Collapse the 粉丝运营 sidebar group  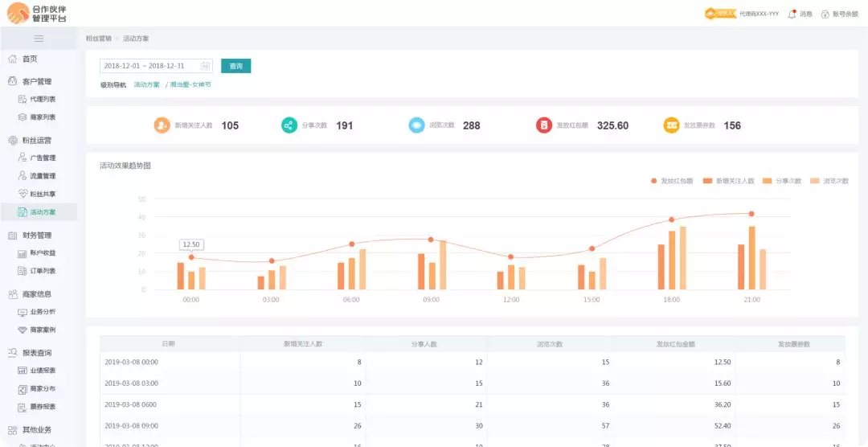click(36, 140)
